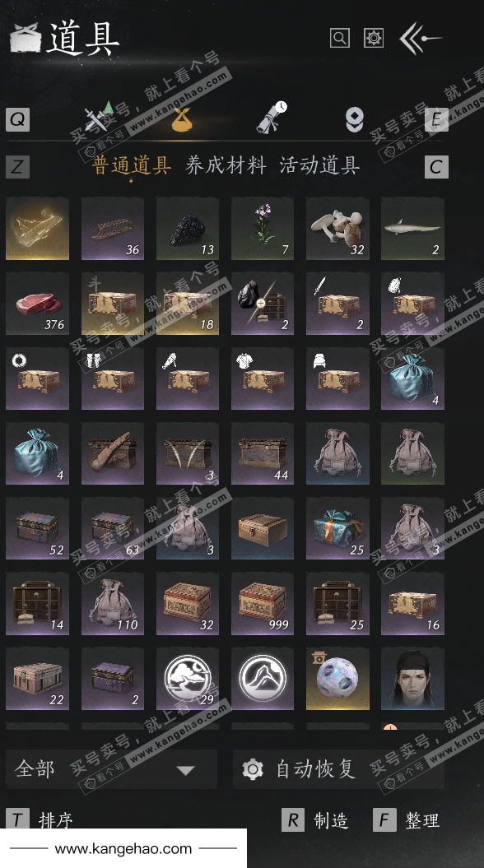Click the back arrow icon
Viewport: 484px width, 868px height.
(421, 38)
